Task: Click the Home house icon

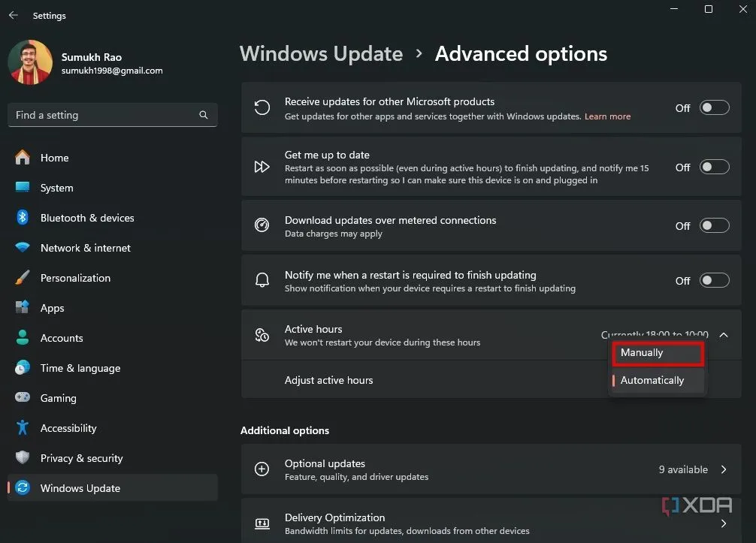Action: 23,158
